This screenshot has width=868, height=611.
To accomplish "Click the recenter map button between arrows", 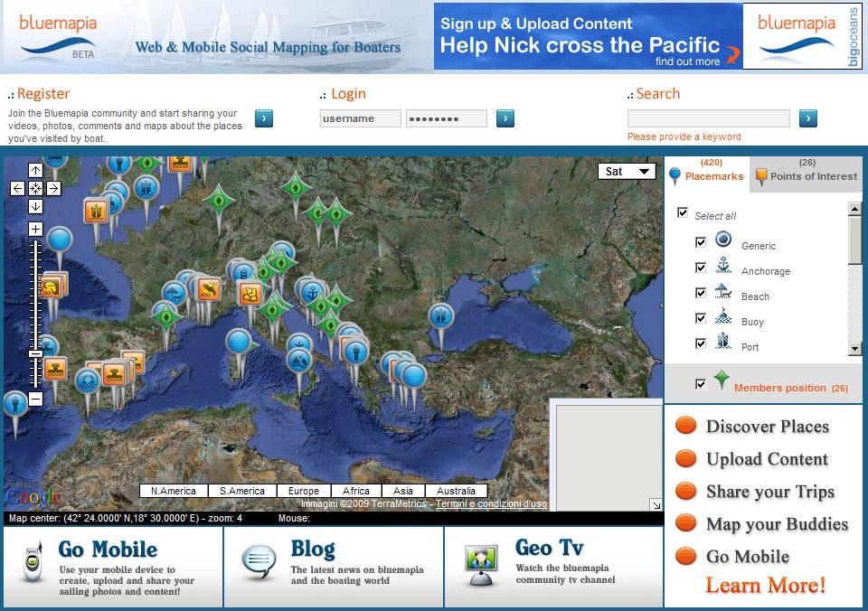I will (x=35, y=188).
